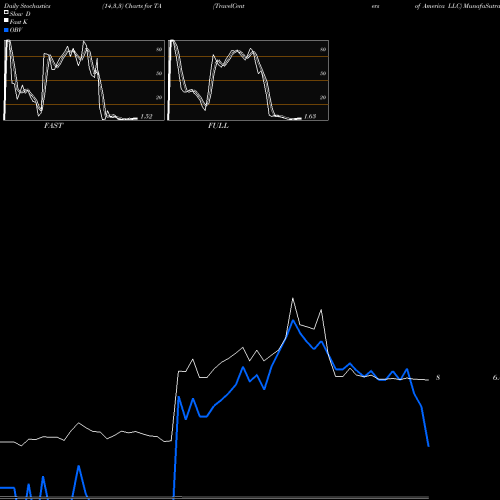Click the 'of America LLC' header text

point(438,6)
